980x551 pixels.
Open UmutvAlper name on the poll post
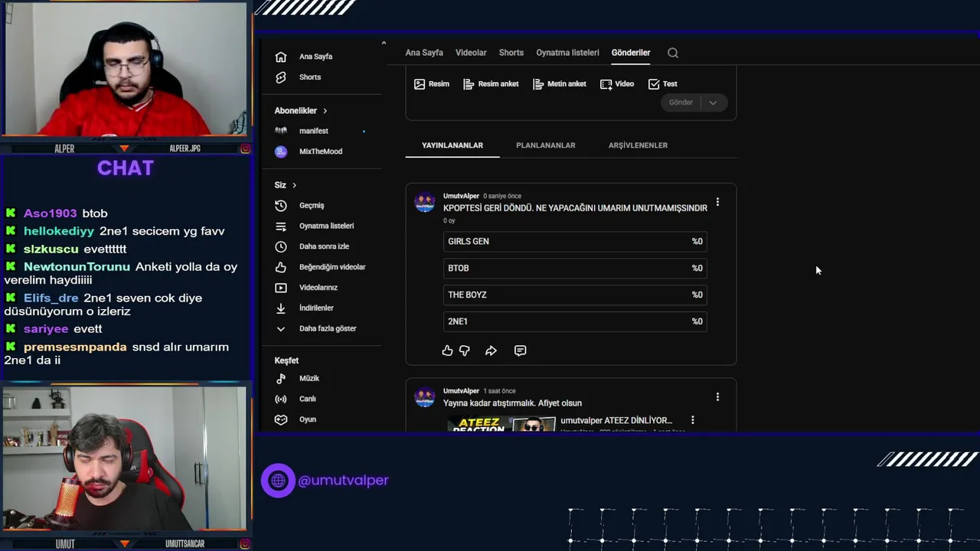coord(461,196)
